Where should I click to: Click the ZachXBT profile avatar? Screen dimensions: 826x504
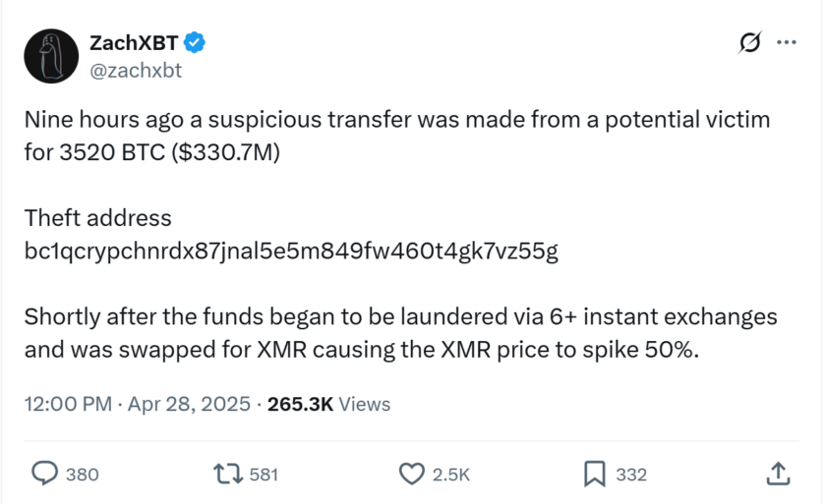pyautogui.click(x=51, y=55)
